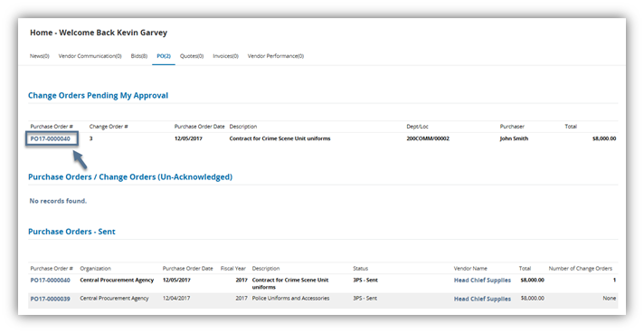The width and height of the screenshot is (644, 333).
Task: Click the Fiscal Year column header
Action: (x=232, y=269)
